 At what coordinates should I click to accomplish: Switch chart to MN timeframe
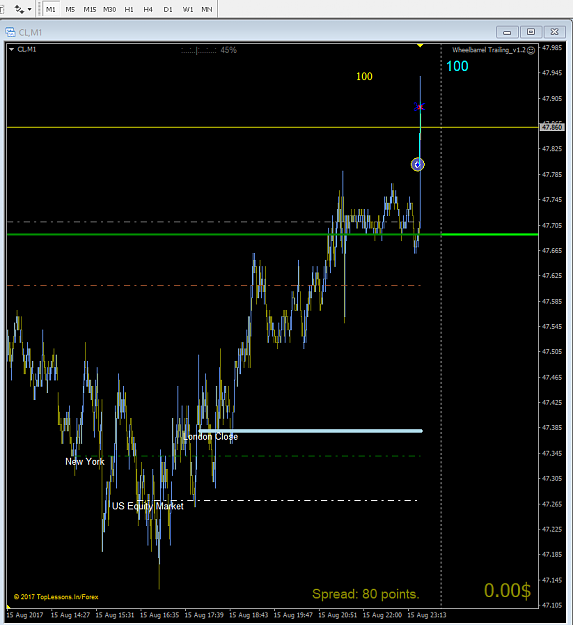[x=206, y=9]
